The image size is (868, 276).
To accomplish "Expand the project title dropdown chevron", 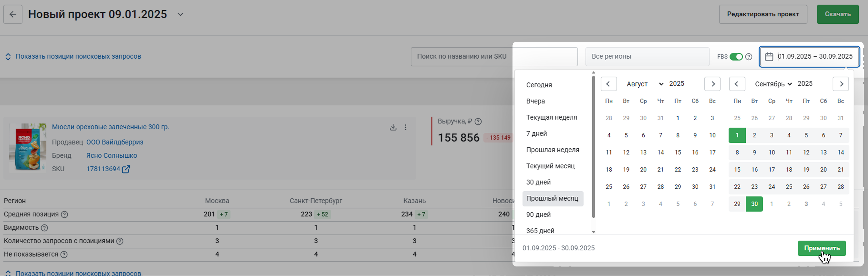I will point(180,14).
